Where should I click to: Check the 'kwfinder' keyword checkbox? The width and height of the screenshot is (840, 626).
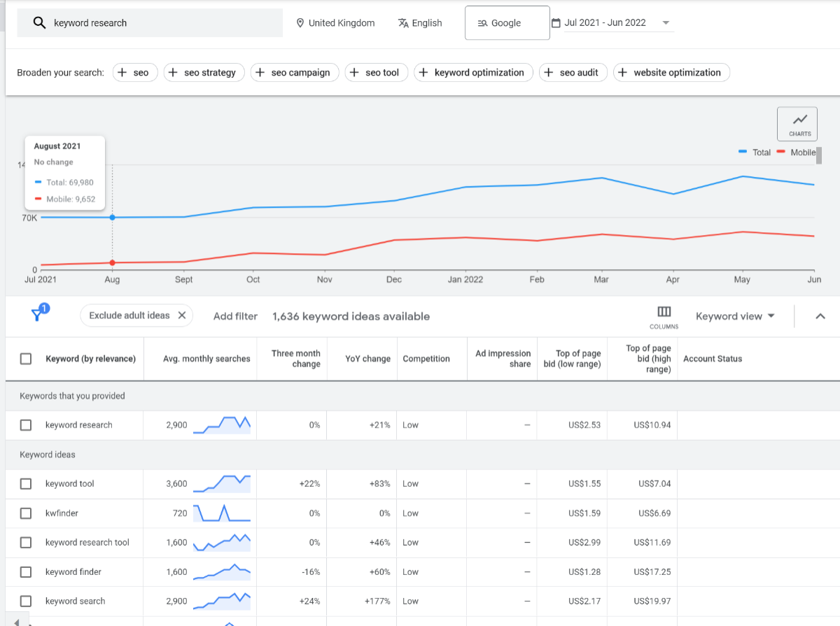[x=26, y=513]
